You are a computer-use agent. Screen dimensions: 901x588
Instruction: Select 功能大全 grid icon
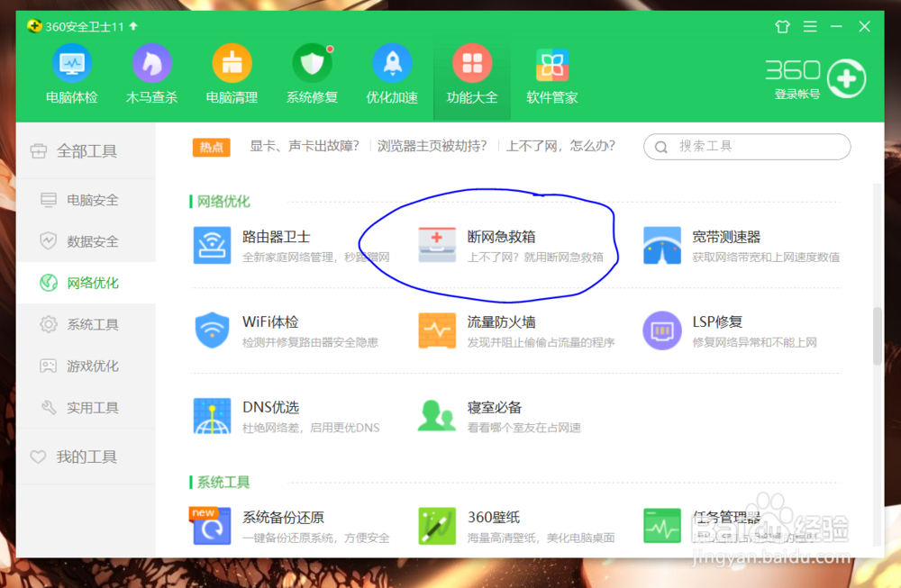coord(472,63)
